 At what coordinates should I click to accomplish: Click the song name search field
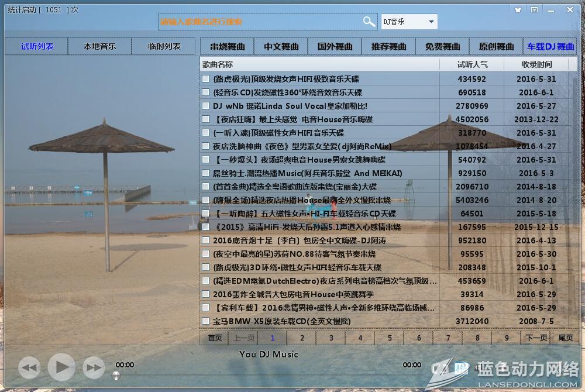coord(260,22)
